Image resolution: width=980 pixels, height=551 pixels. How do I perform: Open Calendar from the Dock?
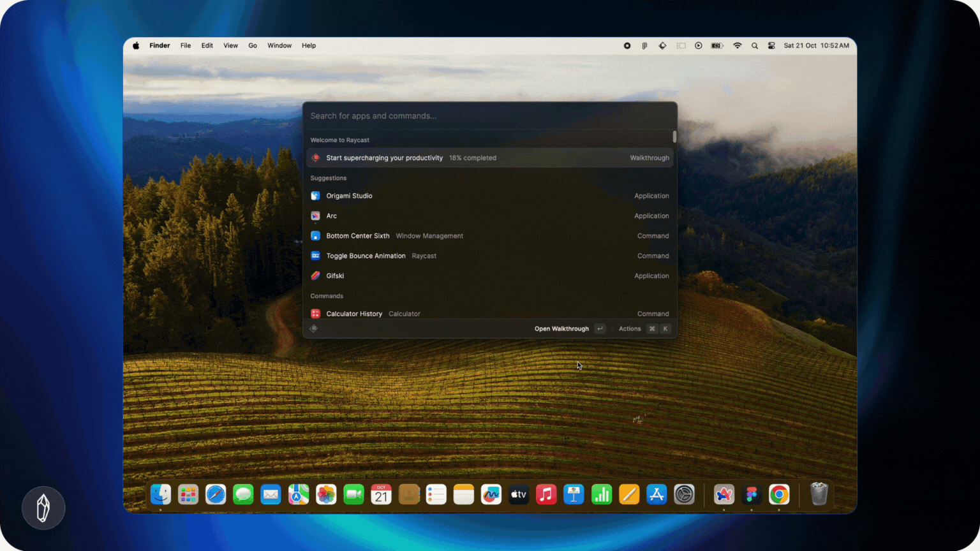click(x=381, y=494)
